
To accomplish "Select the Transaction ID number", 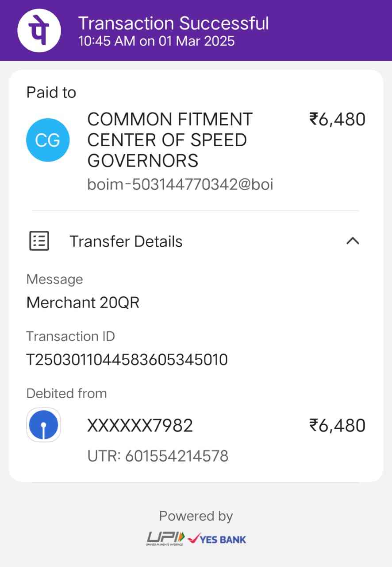I will [127, 359].
